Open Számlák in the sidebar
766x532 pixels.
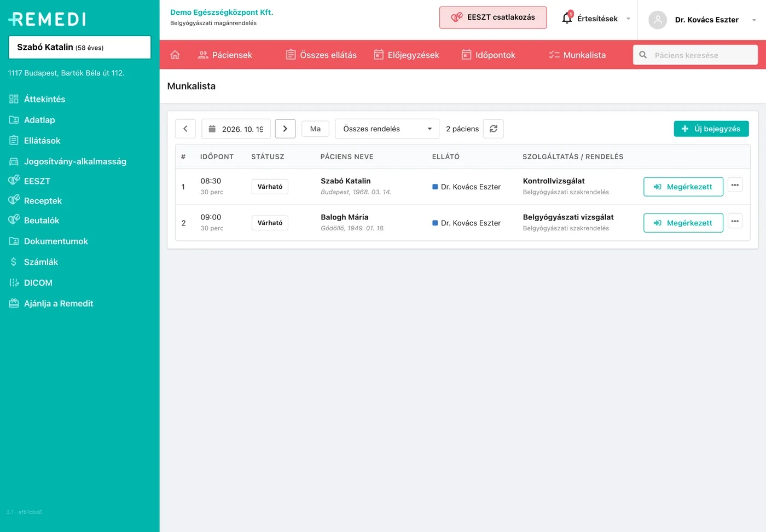pos(33,262)
